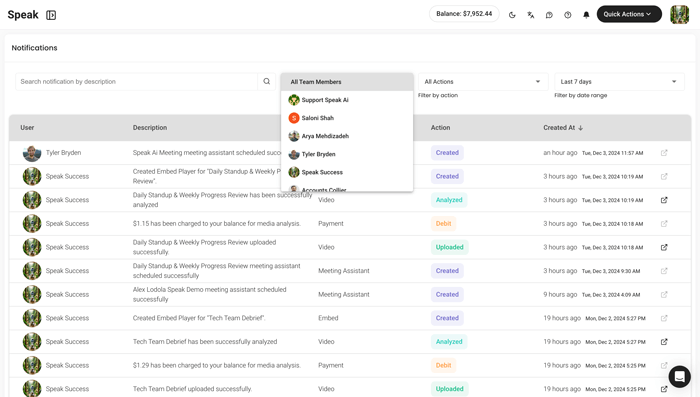Click the search magnifier icon
This screenshot has width=700, height=397.
tap(267, 81)
